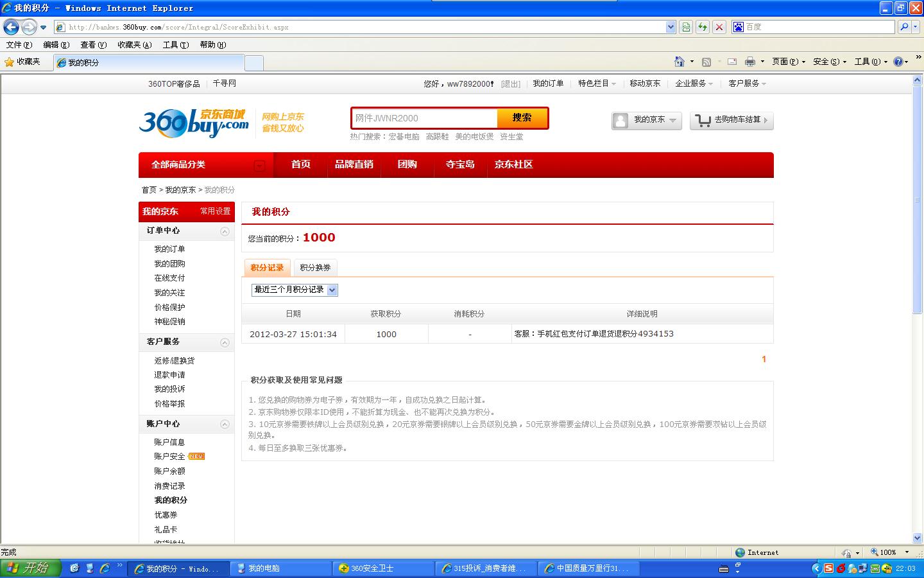Viewport: 924px width, 578px height.
Task: Click the home icon in IE command bar
Action: (680, 62)
